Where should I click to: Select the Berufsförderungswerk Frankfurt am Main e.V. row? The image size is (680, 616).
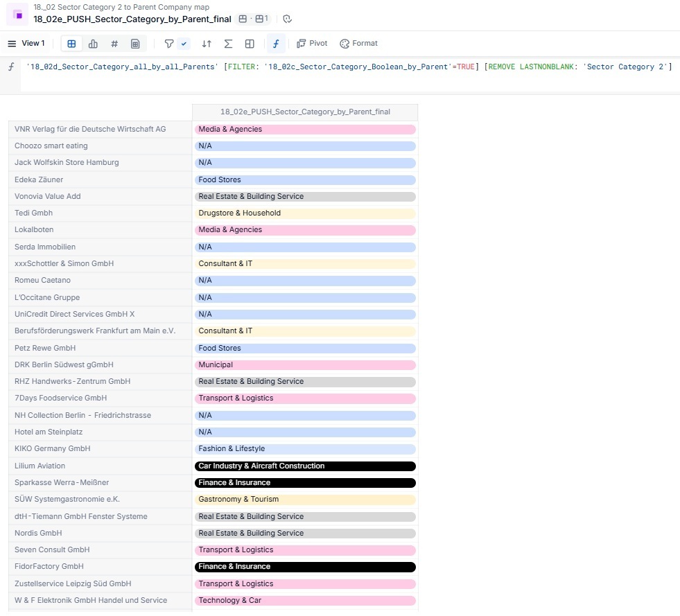(x=101, y=331)
